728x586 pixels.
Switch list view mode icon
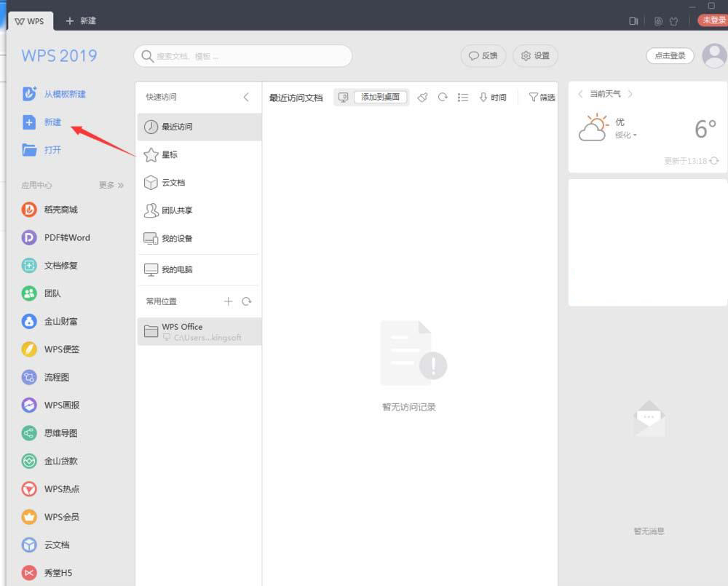(x=463, y=97)
